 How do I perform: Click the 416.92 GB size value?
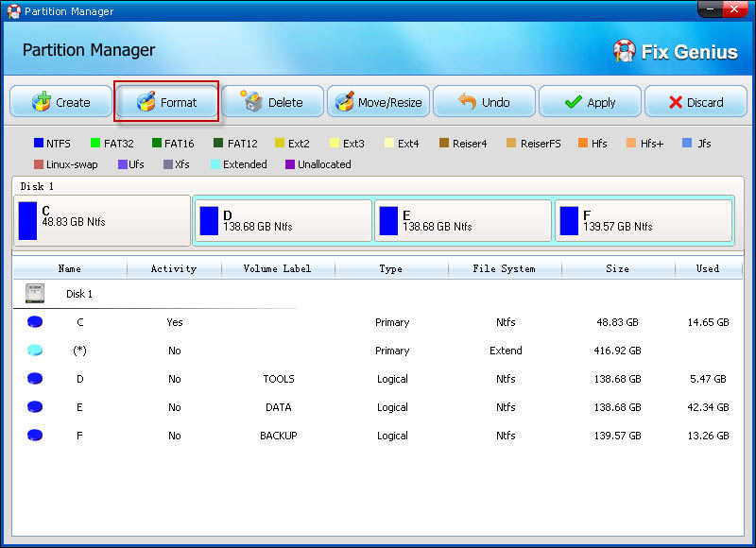point(618,351)
